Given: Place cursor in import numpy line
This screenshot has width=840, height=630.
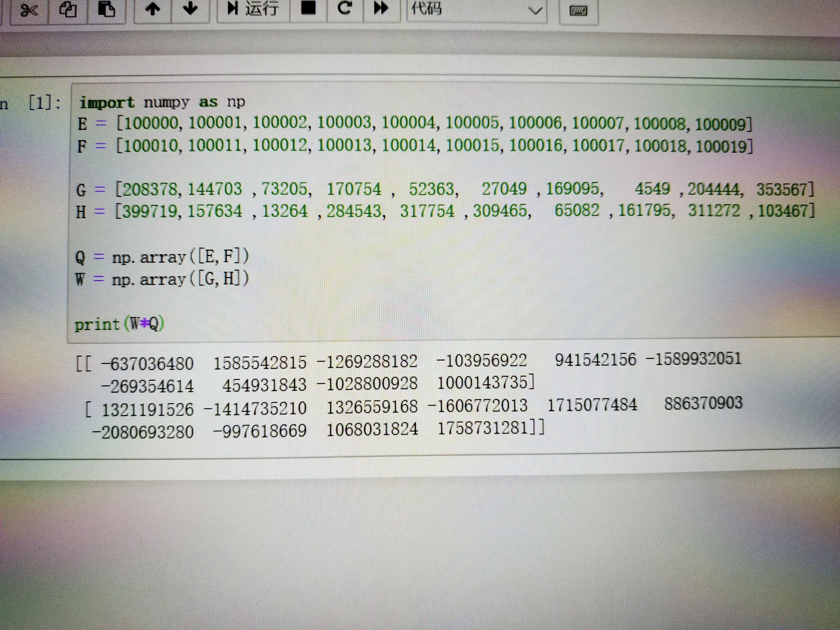Looking at the screenshot, I should (x=162, y=102).
